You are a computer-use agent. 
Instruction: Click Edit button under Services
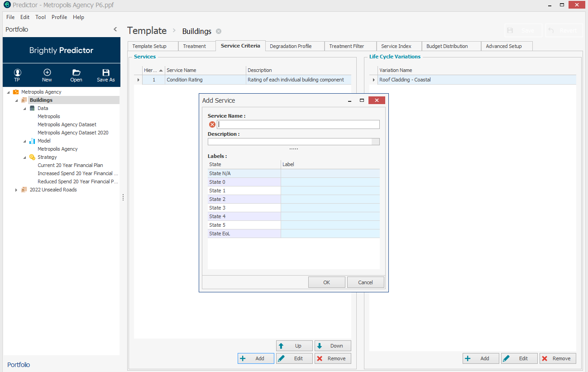tap(294, 358)
